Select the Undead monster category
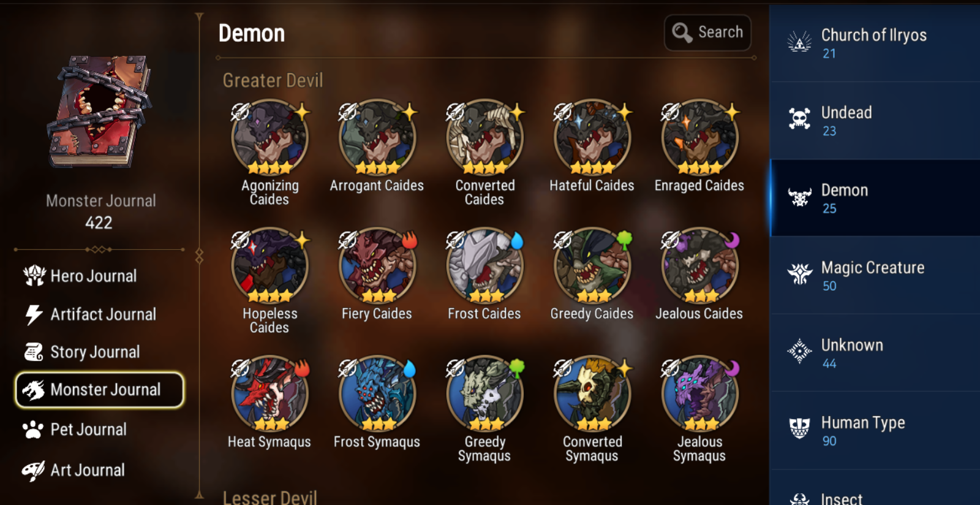The image size is (980, 505). click(875, 121)
